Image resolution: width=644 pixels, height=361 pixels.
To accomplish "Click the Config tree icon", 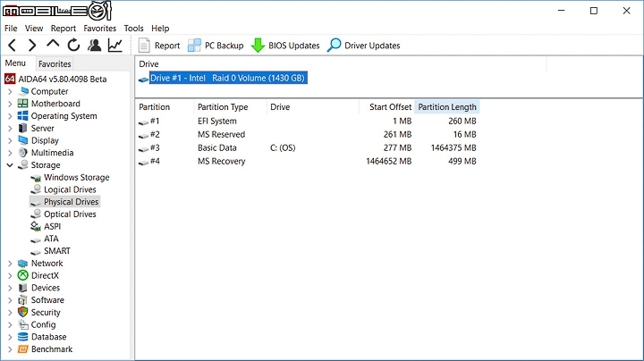I will (x=23, y=324).
